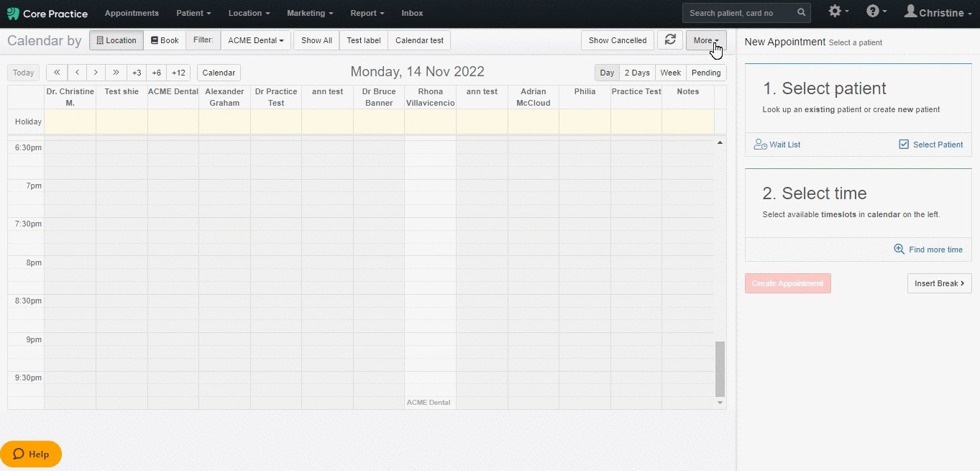
Task: Expand the Marketing menu
Action: click(310, 13)
